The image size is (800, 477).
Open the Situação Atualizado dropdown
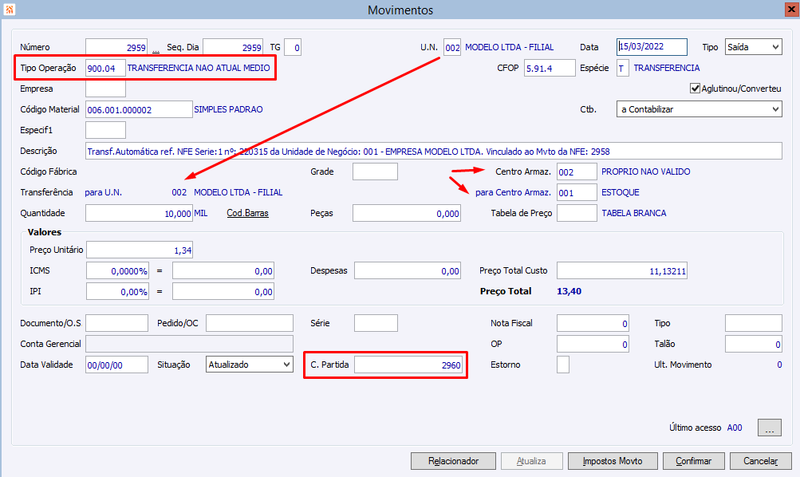[x=249, y=365]
